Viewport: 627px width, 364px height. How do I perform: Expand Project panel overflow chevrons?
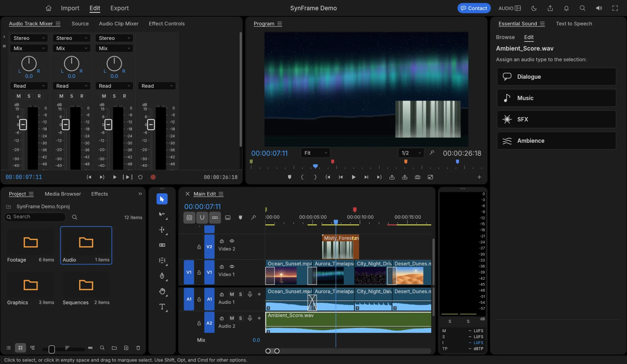click(x=140, y=194)
